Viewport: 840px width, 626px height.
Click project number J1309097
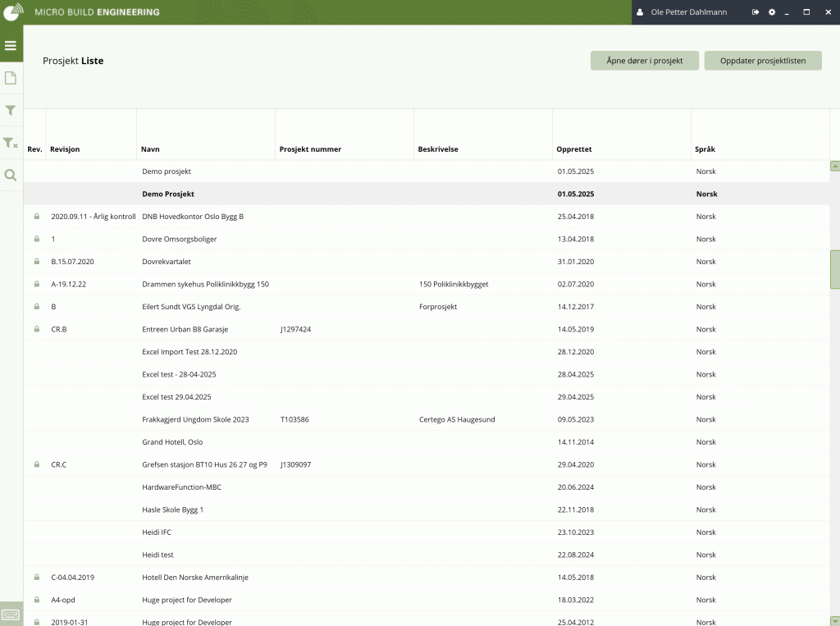tap(295, 464)
